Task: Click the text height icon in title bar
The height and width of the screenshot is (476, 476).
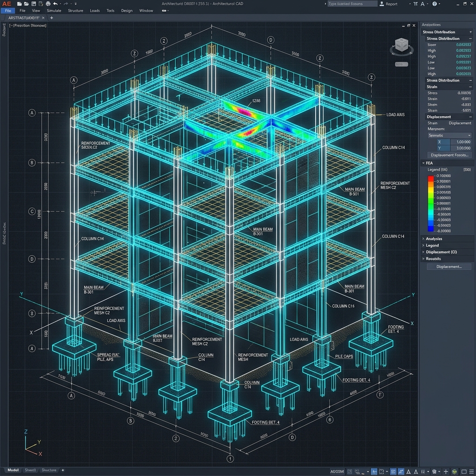Action: click(416, 4)
